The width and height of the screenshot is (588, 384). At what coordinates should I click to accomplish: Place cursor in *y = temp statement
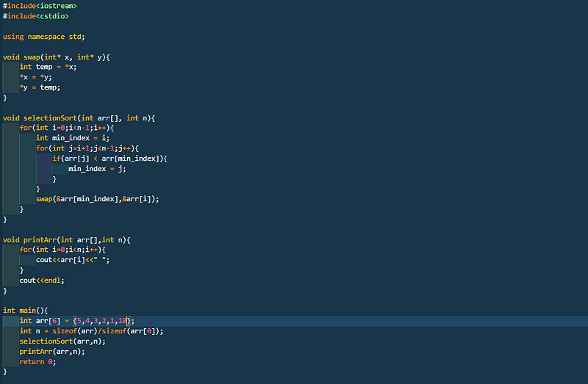(x=40, y=87)
